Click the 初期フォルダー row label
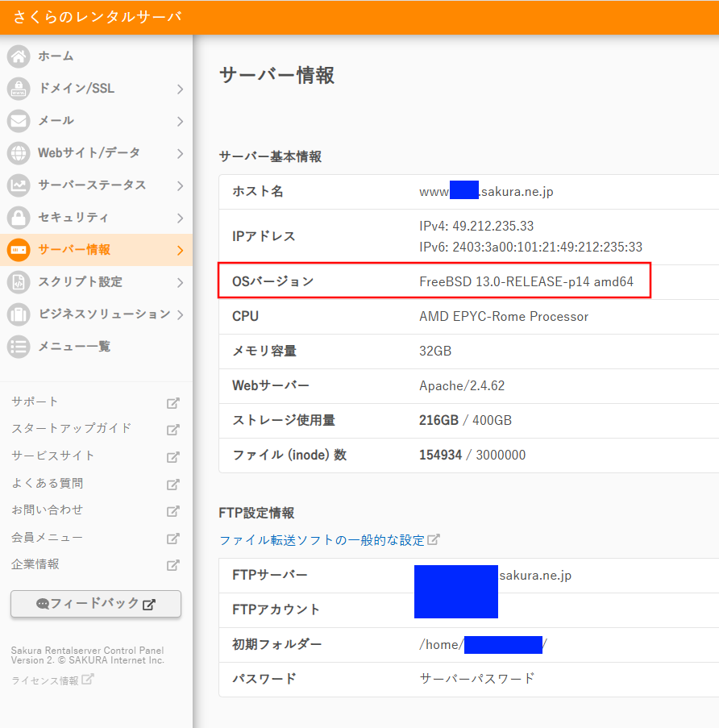Screen dimensions: 719x728 276,644
